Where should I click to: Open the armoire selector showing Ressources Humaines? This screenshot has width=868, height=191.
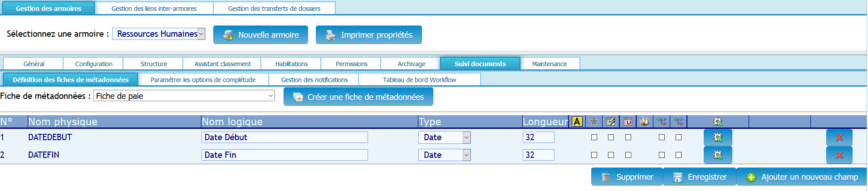(x=159, y=34)
